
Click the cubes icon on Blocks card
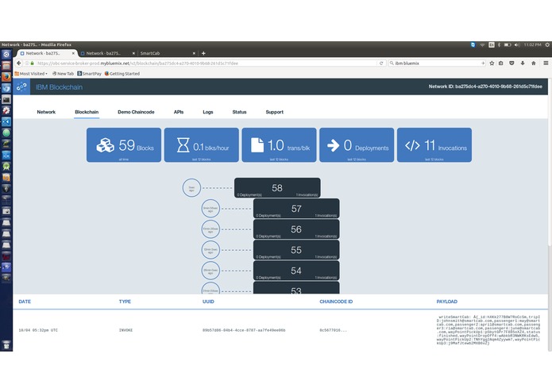point(106,145)
